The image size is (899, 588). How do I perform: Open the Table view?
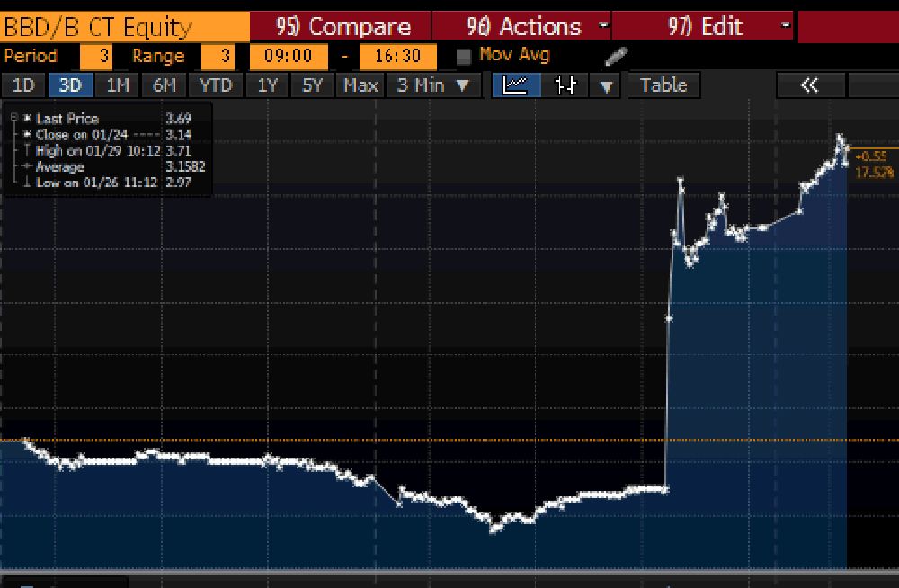tap(662, 85)
